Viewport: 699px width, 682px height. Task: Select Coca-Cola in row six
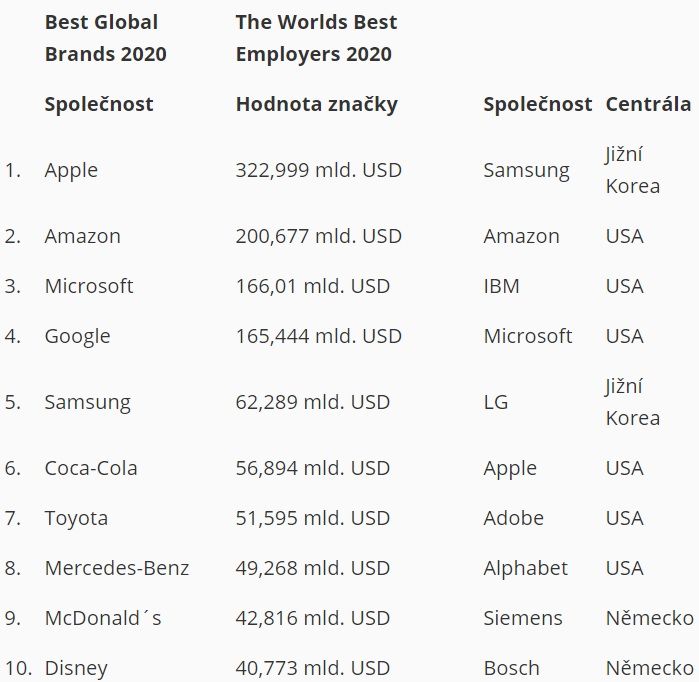point(91,468)
